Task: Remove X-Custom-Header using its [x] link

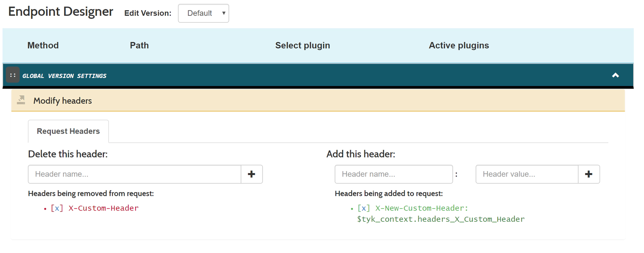Action: (57, 208)
